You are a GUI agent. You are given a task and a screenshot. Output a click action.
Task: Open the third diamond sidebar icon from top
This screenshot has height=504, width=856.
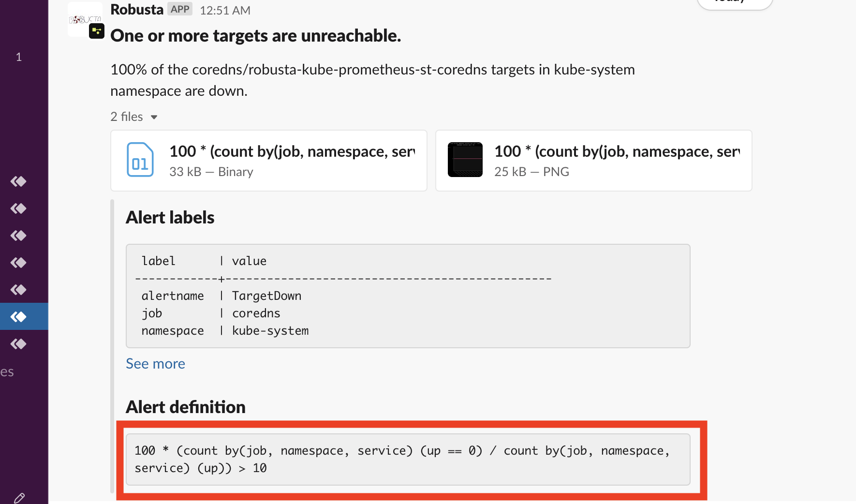(19, 236)
